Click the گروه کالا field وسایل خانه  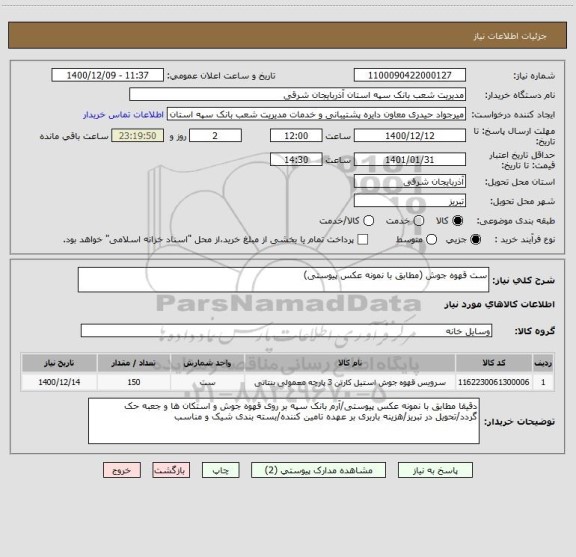click(286, 331)
